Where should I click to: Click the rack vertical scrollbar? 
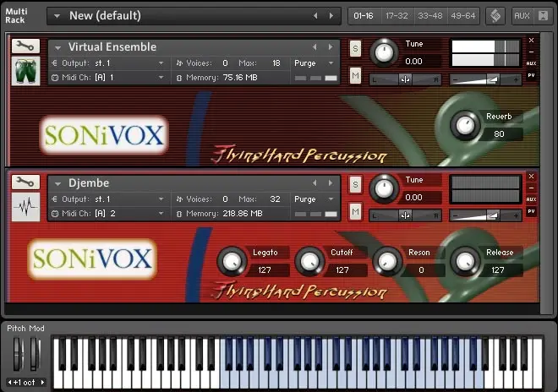coord(546,174)
